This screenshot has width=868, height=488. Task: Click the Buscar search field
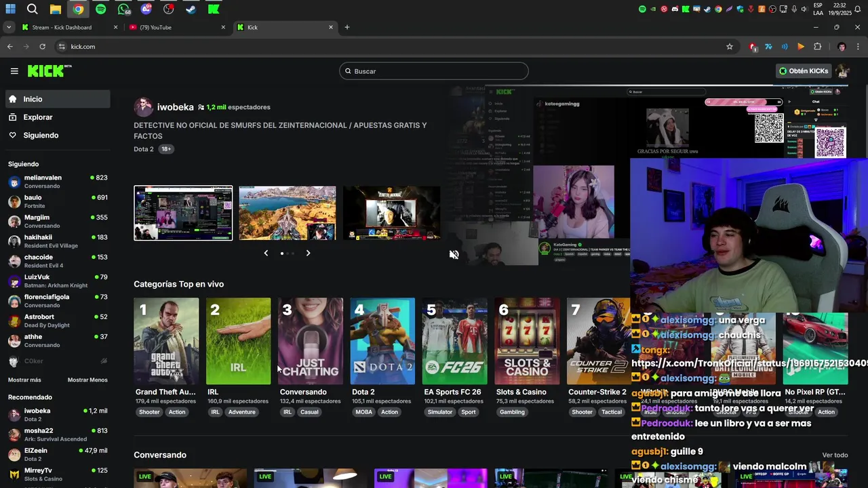tap(434, 71)
